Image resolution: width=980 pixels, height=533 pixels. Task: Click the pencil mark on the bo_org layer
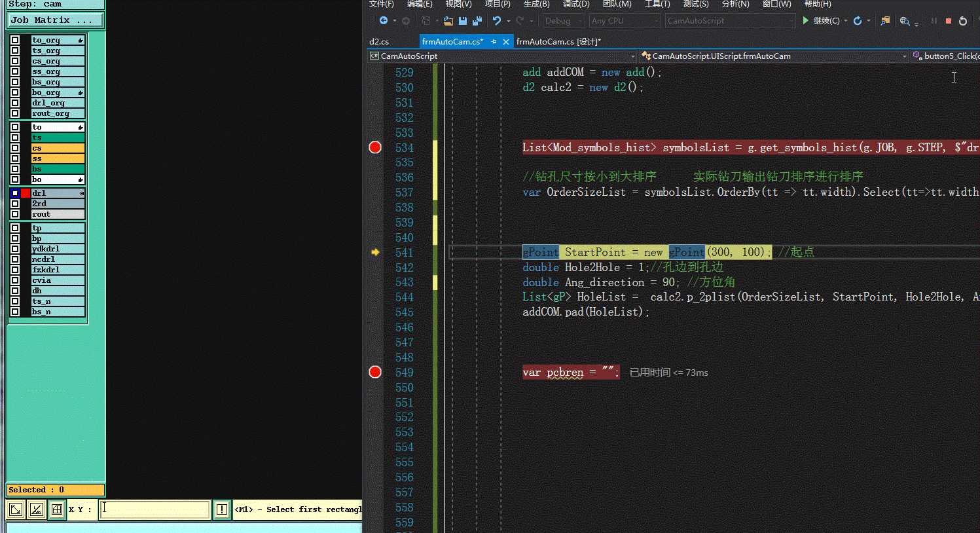click(81, 93)
